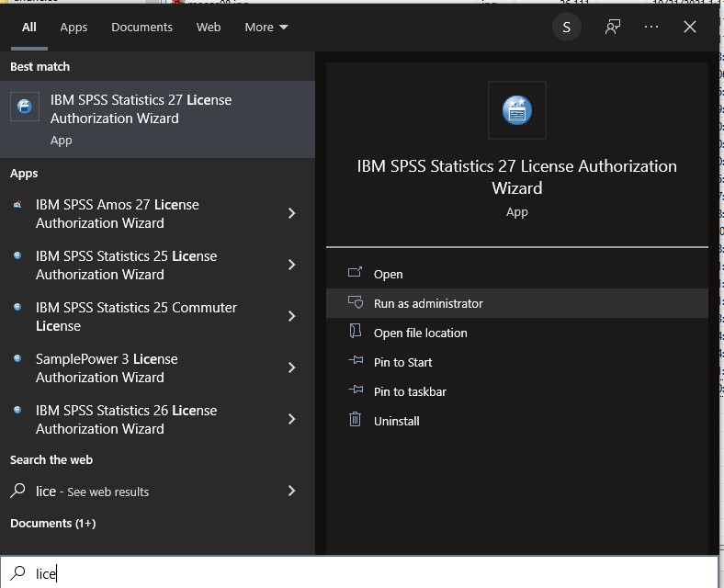Open the S user account avatar

click(x=567, y=28)
